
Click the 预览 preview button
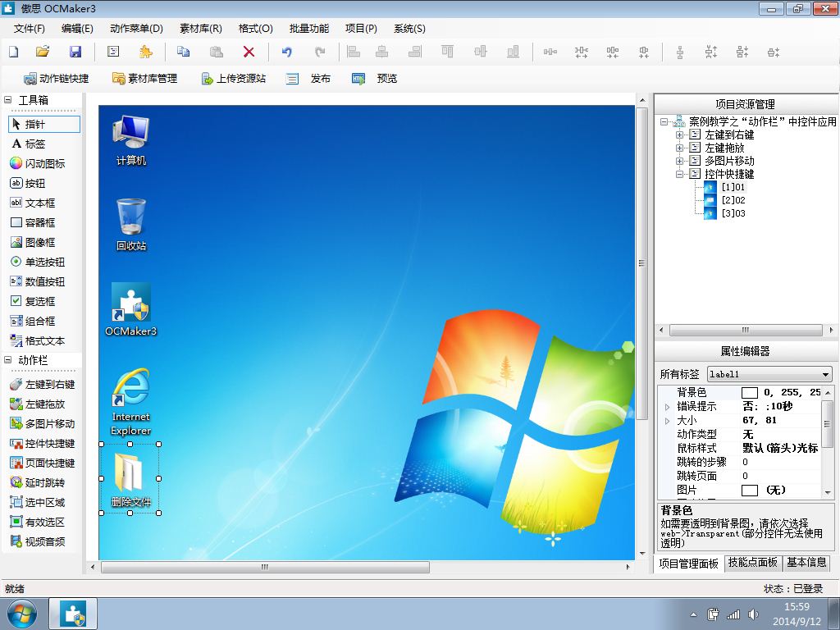[x=374, y=79]
